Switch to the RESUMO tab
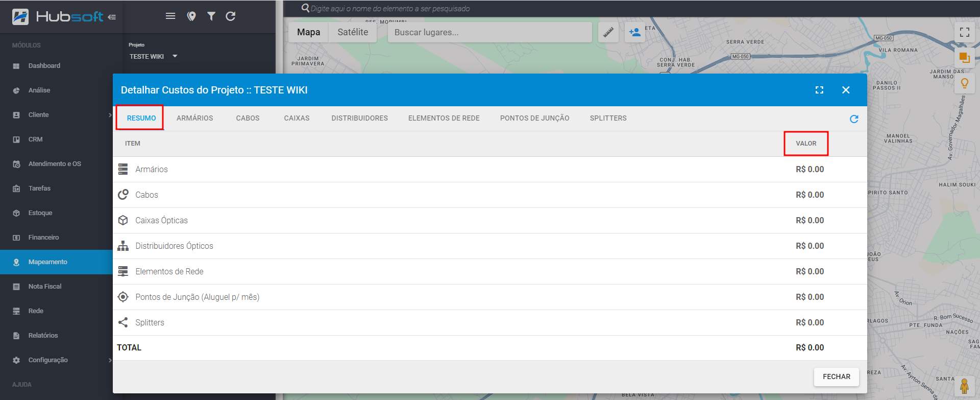This screenshot has height=400, width=980. [x=141, y=118]
